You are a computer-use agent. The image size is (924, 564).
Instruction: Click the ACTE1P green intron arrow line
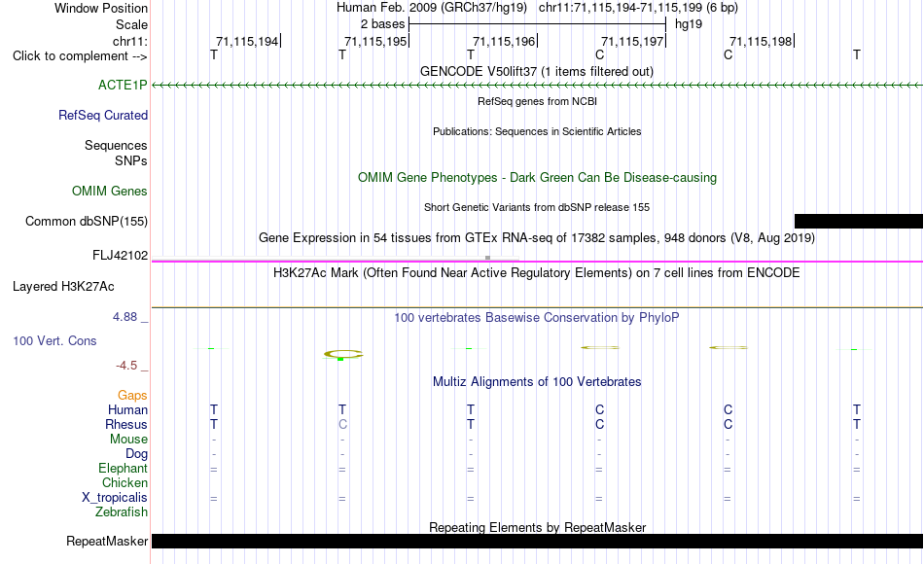click(x=537, y=86)
